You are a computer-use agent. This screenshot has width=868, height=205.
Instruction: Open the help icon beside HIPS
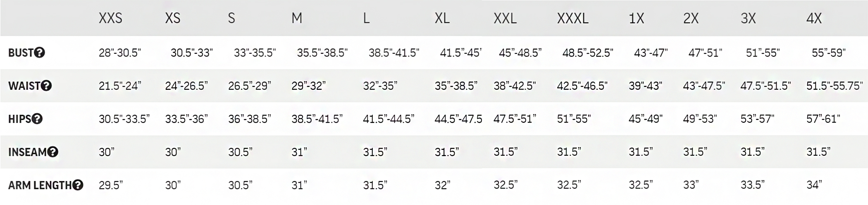point(37,119)
